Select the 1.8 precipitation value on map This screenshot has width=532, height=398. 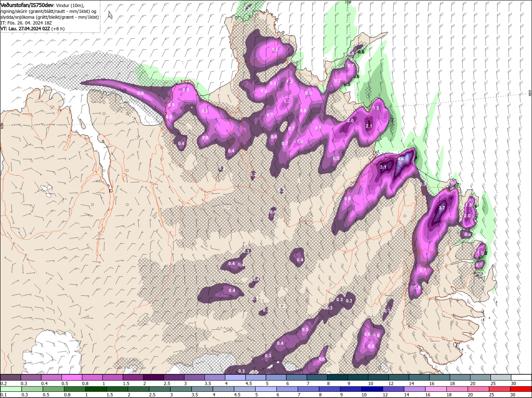click(x=469, y=205)
